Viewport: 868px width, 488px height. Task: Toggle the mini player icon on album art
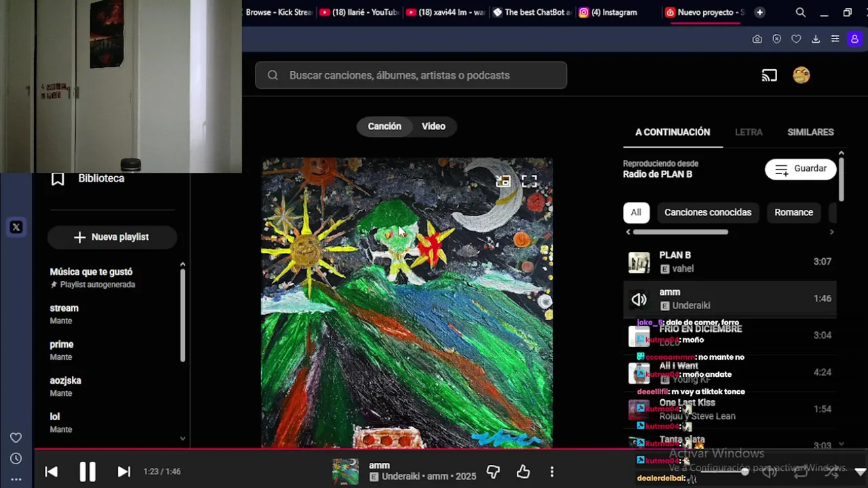click(502, 181)
